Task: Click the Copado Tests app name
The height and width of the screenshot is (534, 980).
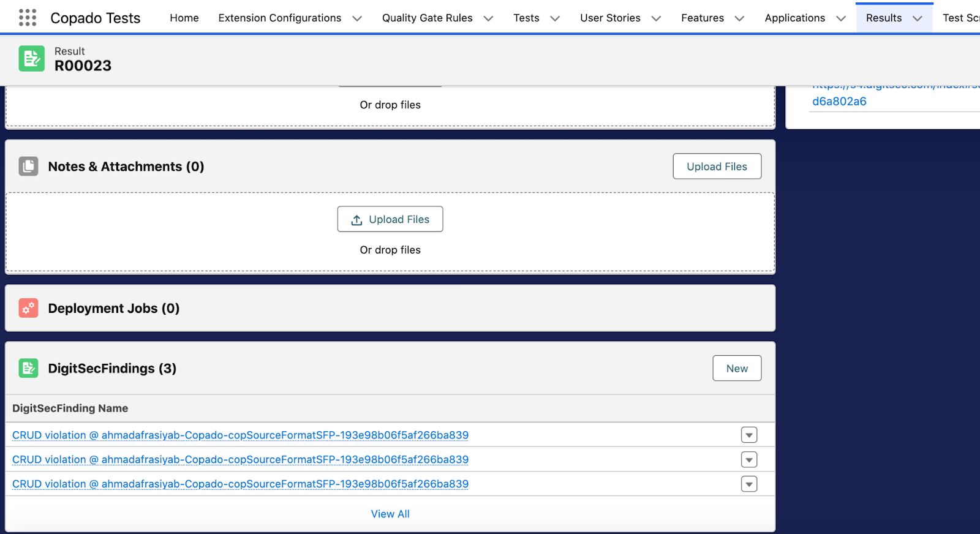Action: (x=96, y=18)
